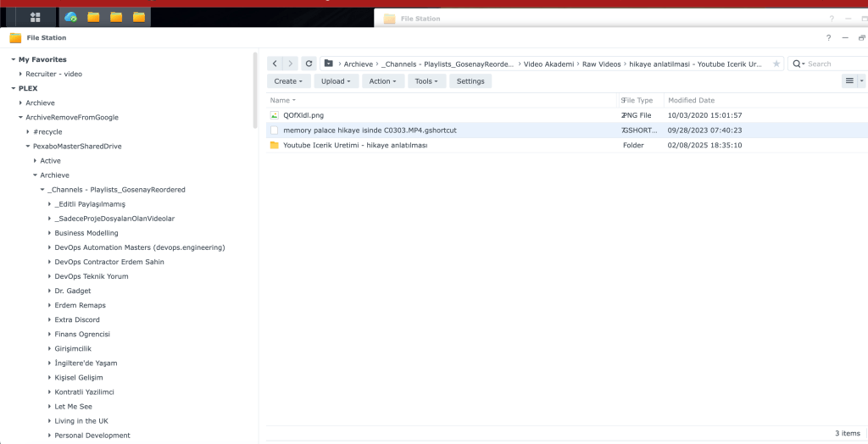Click the folder tree vertical scrollbar
Viewport: 868px width, 444px height.
255,91
